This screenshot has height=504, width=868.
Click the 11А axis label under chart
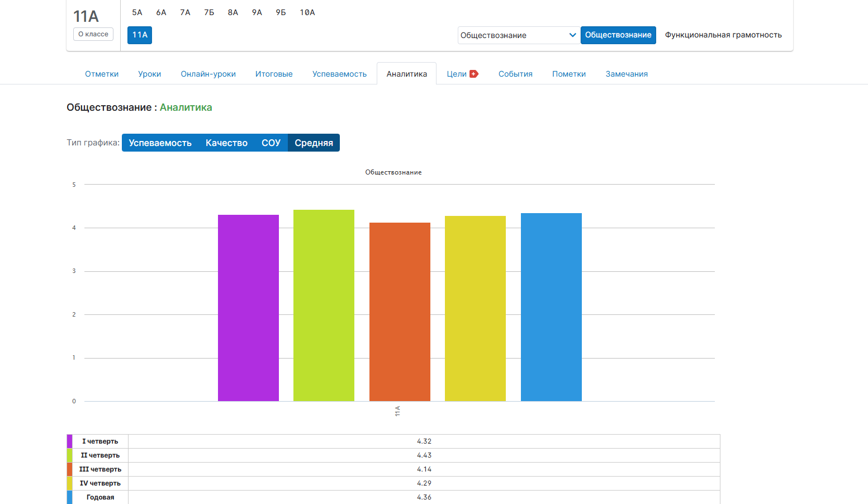[397, 411]
